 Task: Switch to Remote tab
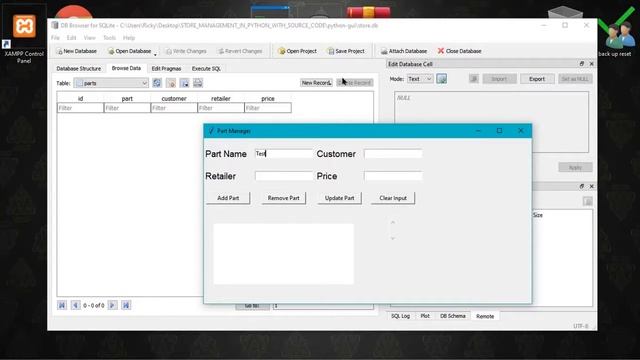[485, 316]
